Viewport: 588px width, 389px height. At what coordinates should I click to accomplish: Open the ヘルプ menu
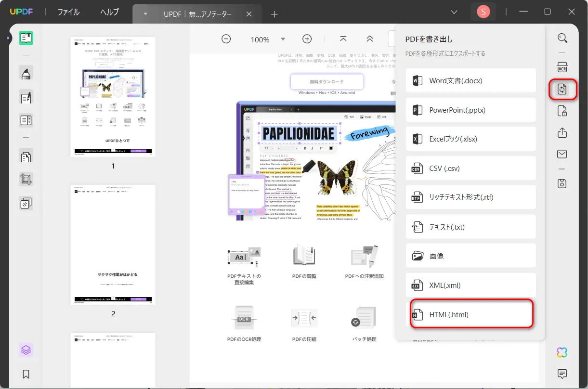[110, 12]
